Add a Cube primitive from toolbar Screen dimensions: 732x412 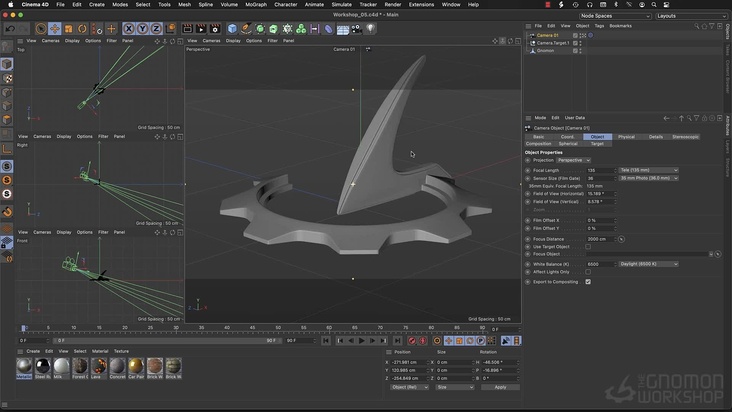(x=232, y=29)
